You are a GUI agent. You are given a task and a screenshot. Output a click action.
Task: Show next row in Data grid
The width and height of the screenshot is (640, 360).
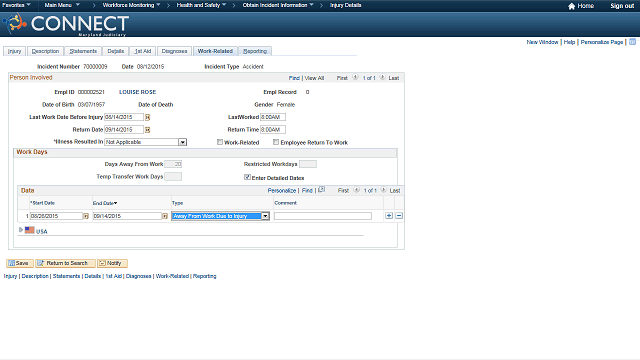(383, 190)
